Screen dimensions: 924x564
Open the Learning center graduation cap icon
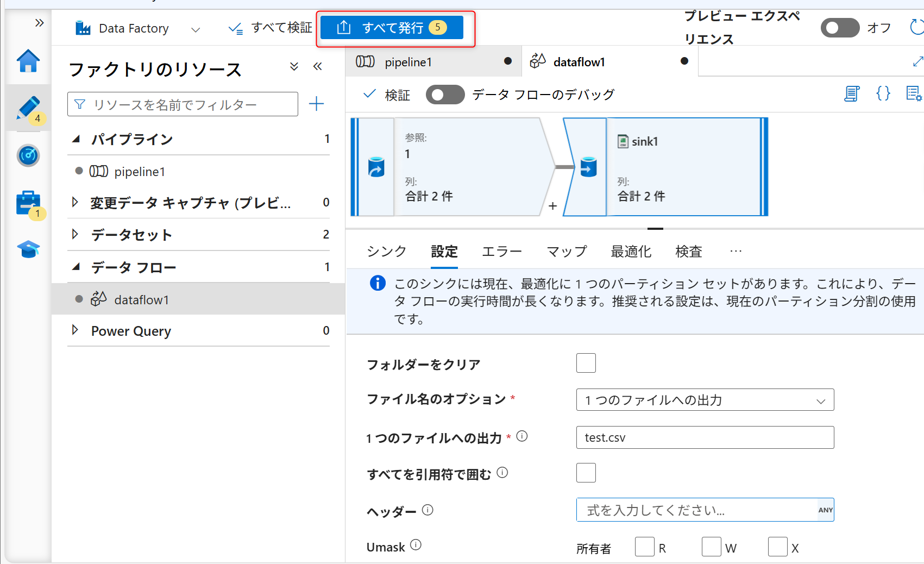pyautogui.click(x=28, y=249)
